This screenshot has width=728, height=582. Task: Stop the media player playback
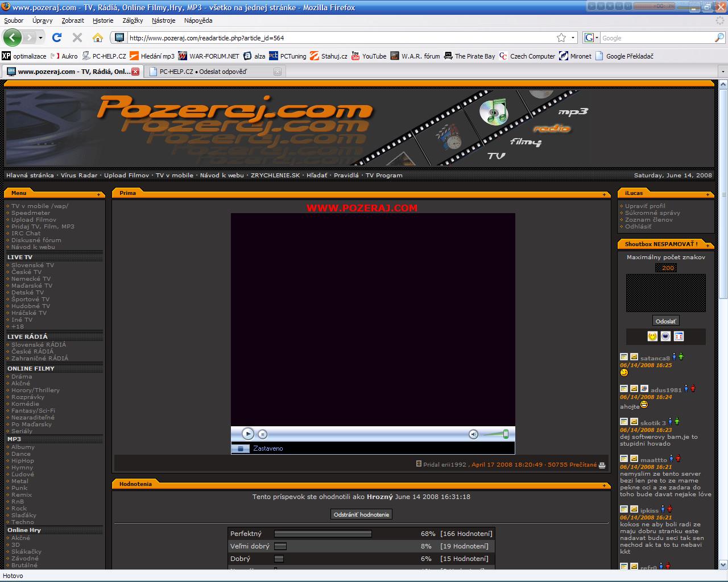click(262, 434)
